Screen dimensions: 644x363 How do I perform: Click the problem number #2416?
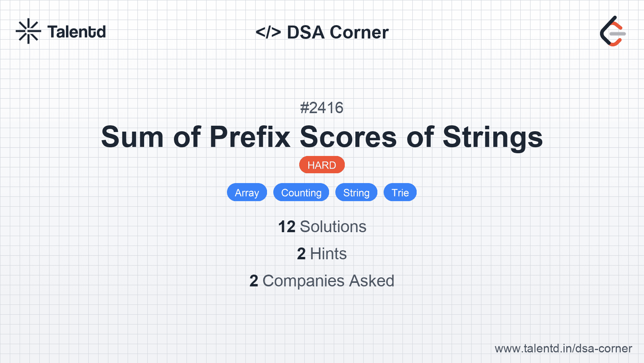322,108
